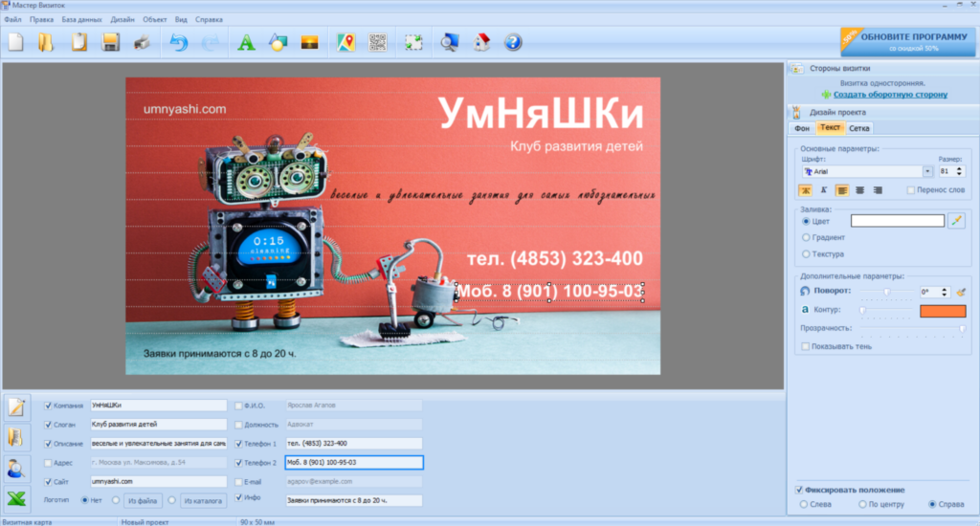
Task: Switch to the Сетка tab
Action: (859, 128)
